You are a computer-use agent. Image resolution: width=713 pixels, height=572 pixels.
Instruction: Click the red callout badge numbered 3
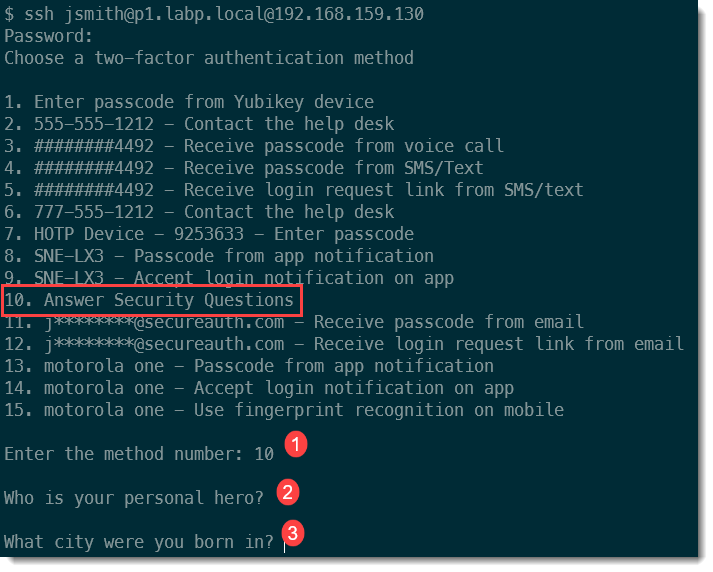[x=291, y=534]
